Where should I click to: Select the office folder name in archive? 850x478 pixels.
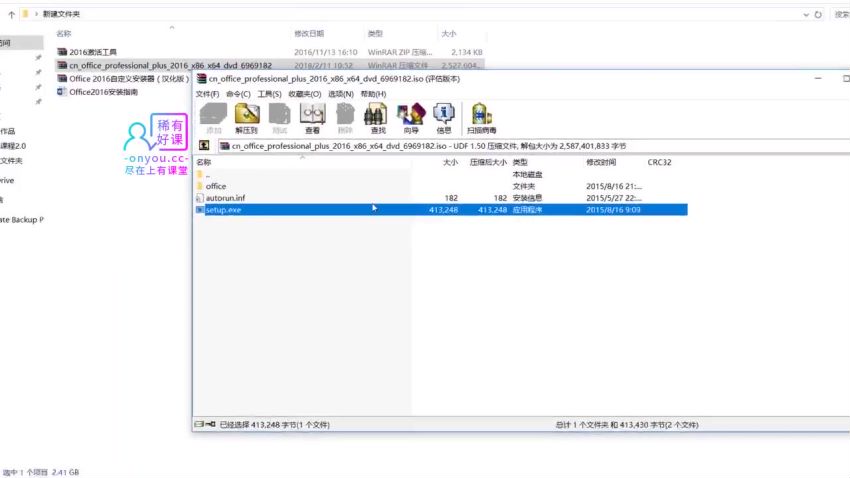pos(216,186)
